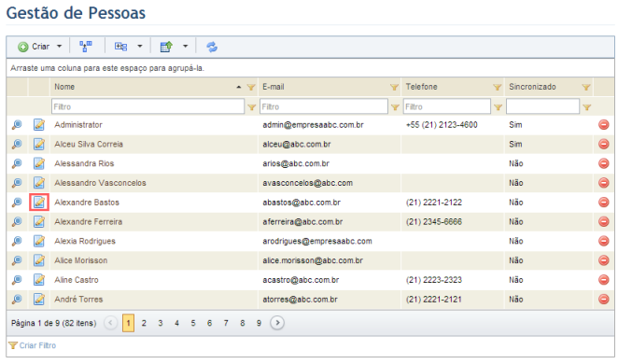
Task: Open the Nome column header filter icon
Action: [x=251, y=87]
